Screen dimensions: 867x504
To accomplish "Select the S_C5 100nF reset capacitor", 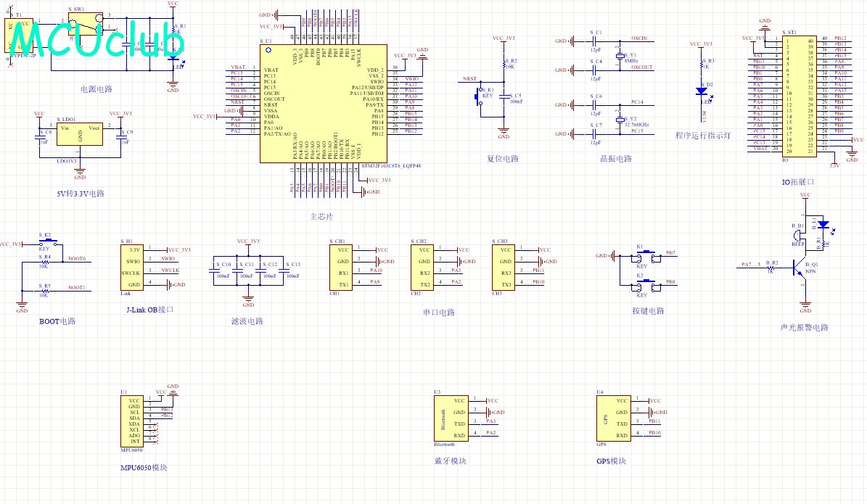I will [504, 96].
